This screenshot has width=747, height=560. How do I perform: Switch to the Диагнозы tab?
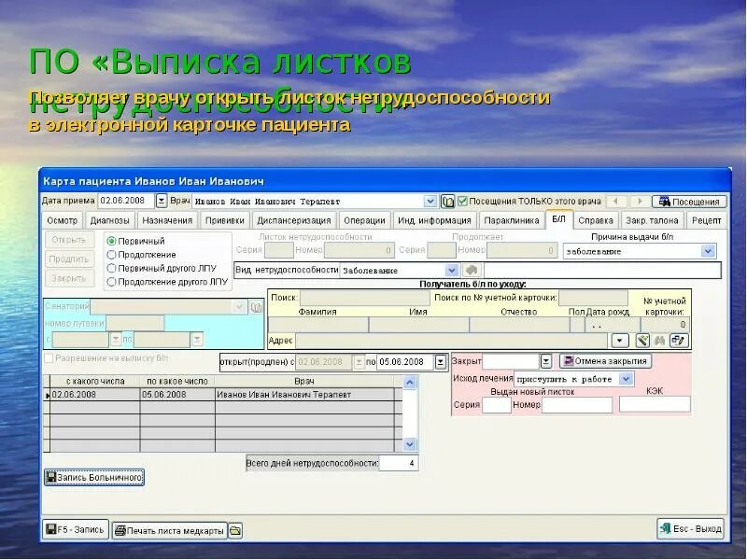[109, 220]
